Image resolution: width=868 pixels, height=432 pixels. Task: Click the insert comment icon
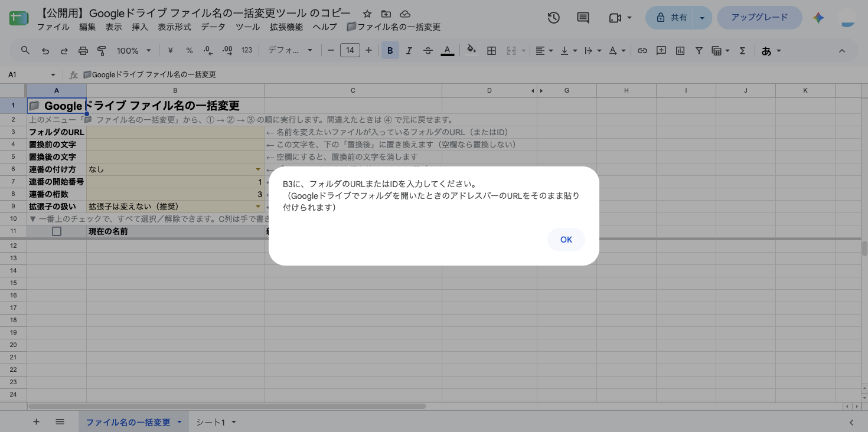click(661, 51)
